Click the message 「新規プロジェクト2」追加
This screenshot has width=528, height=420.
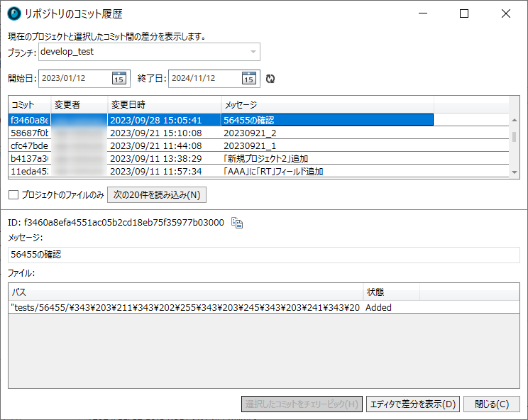[x=265, y=158]
